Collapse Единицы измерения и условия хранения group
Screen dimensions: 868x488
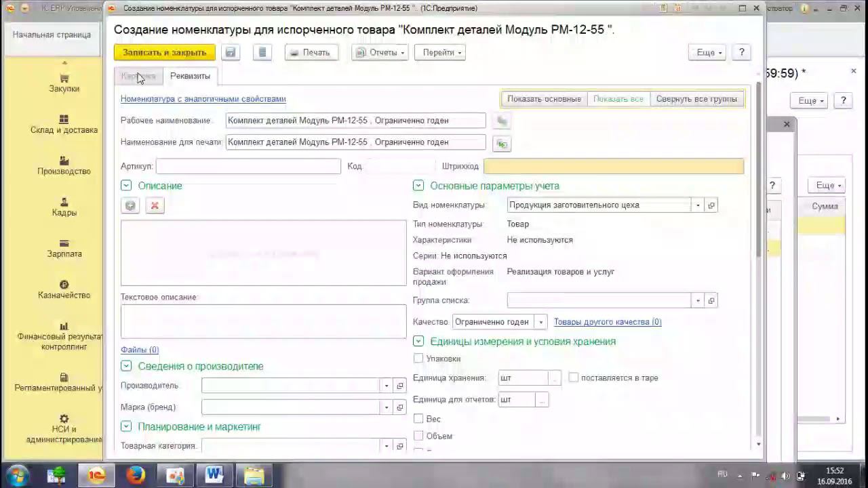coord(418,342)
